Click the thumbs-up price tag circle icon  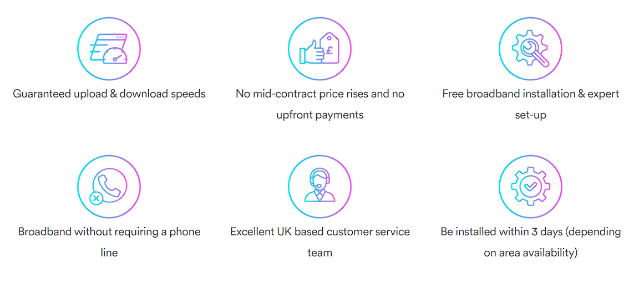320,49
